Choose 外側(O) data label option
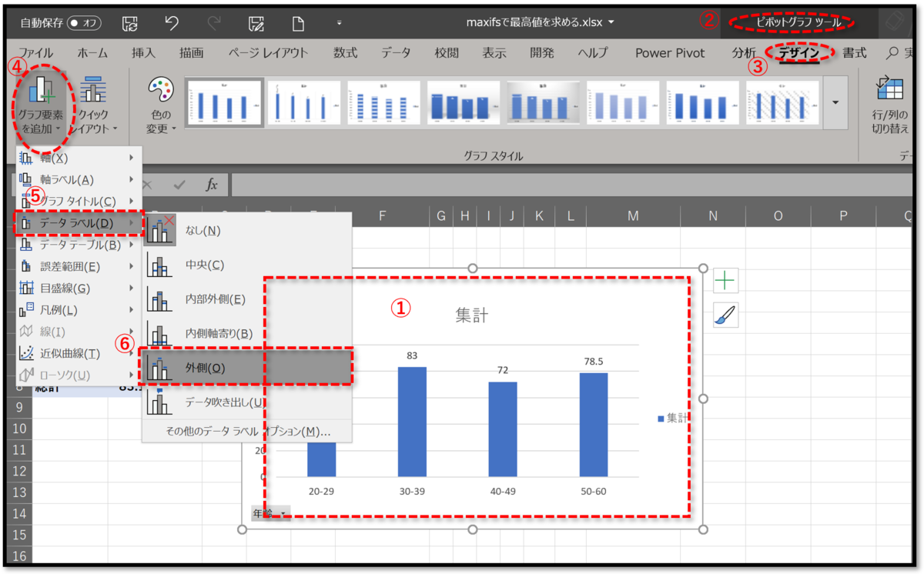924x574 pixels. (246, 368)
